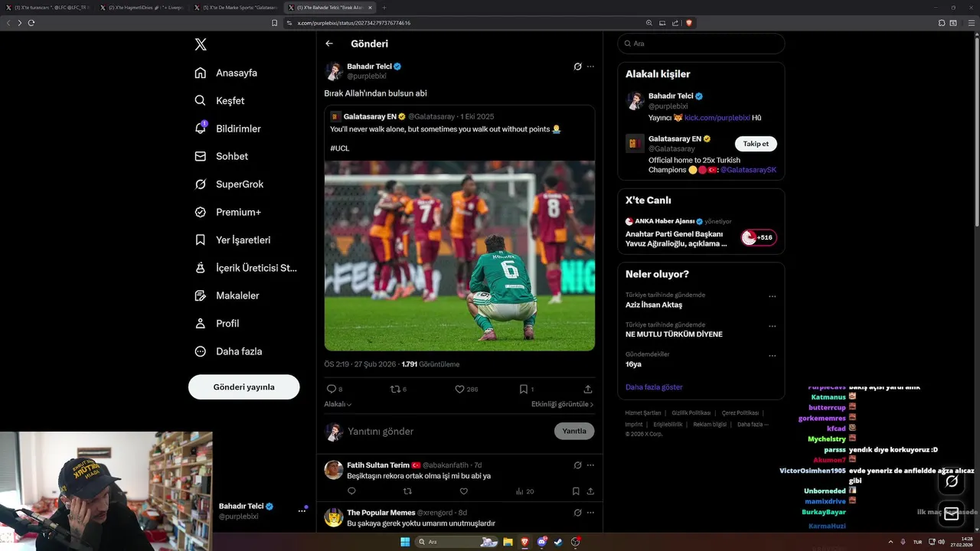Open Yer İşaretleri bookmarks
Screen dimensions: 980x551
[233, 240]
